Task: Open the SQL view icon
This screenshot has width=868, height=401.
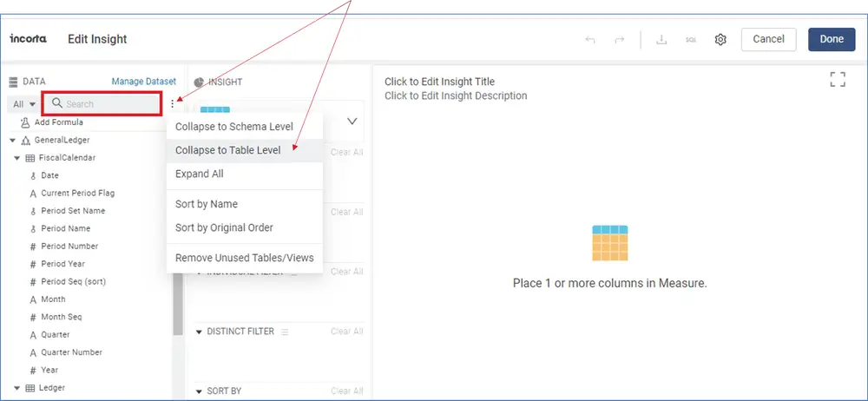Action: point(690,40)
